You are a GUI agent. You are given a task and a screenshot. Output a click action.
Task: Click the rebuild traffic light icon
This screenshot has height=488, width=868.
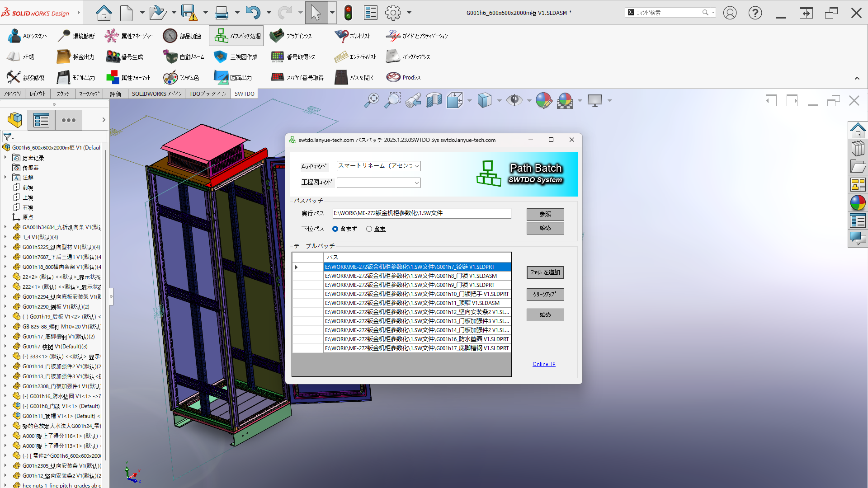(x=348, y=13)
